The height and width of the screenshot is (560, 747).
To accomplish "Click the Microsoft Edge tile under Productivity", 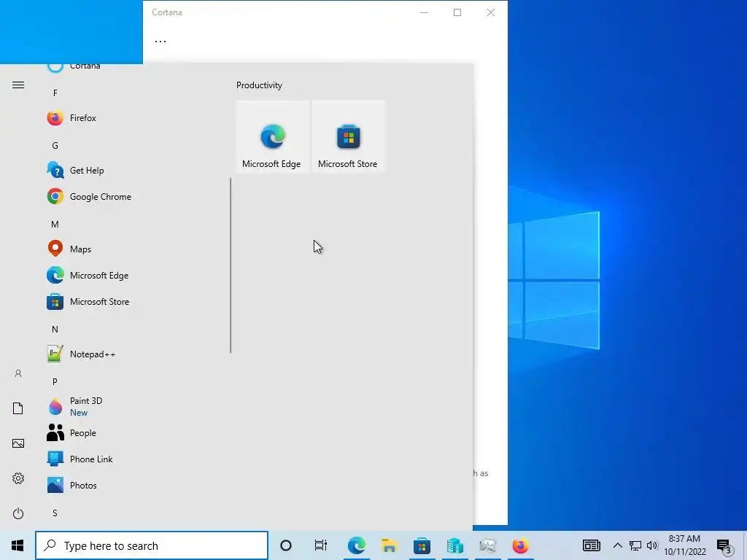I will [273, 136].
